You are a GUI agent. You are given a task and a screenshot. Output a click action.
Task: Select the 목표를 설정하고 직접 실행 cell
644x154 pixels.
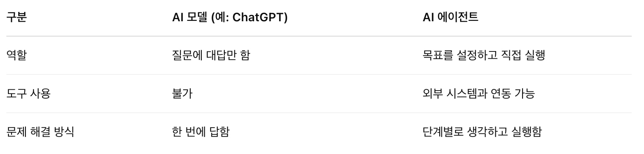pos(481,55)
